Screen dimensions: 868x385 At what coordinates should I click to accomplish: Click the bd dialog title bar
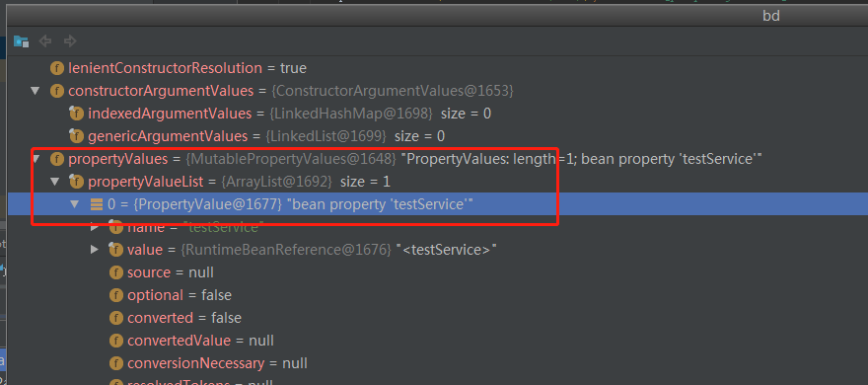pyautogui.click(x=437, y=16)
